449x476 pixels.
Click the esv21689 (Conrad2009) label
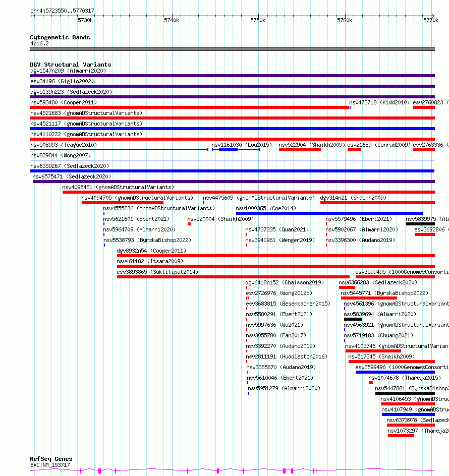379,145
